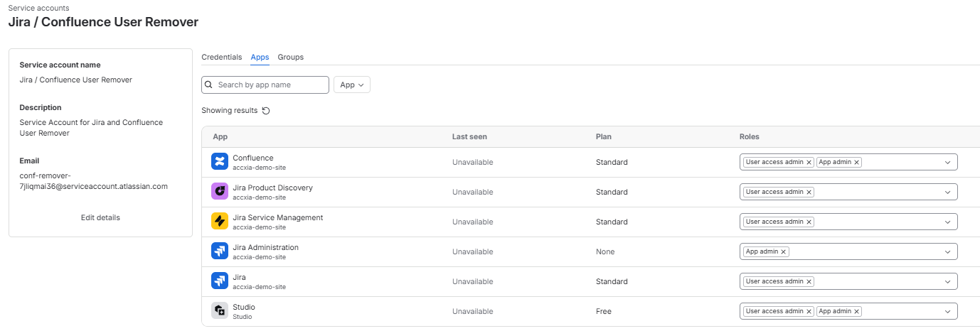The image size is (980, 331).
Task: Click the description text in details panel
Action: (91, 128)
